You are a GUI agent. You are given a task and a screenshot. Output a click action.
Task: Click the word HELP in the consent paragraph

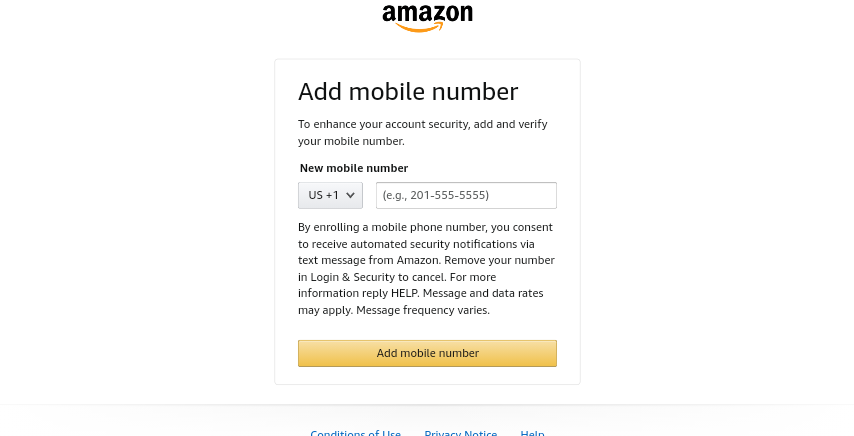click(x=404, y=294)
